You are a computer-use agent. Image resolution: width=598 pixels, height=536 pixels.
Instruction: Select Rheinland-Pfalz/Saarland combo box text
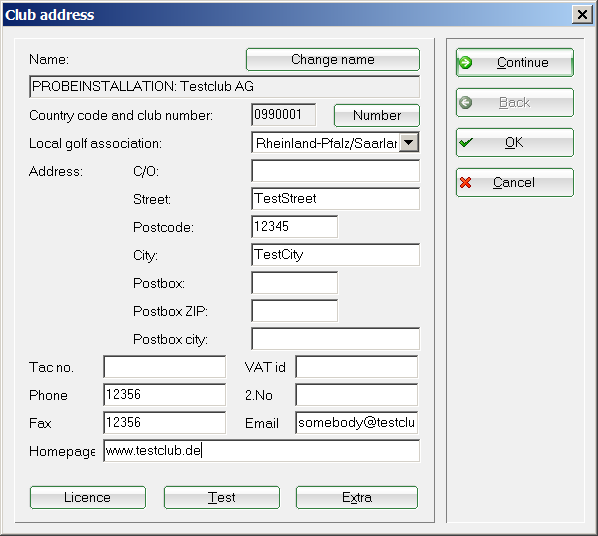(x=325, y=143)
